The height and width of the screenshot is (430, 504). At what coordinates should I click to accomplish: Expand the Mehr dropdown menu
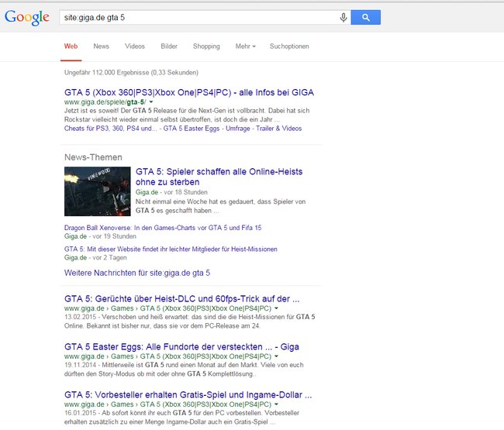click(x=246, y=46)
